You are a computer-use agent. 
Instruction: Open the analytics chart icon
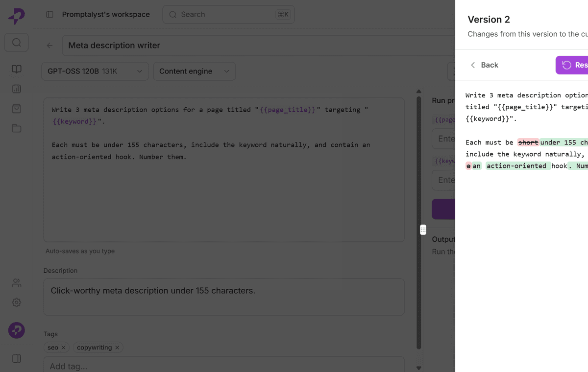point(17,89)
